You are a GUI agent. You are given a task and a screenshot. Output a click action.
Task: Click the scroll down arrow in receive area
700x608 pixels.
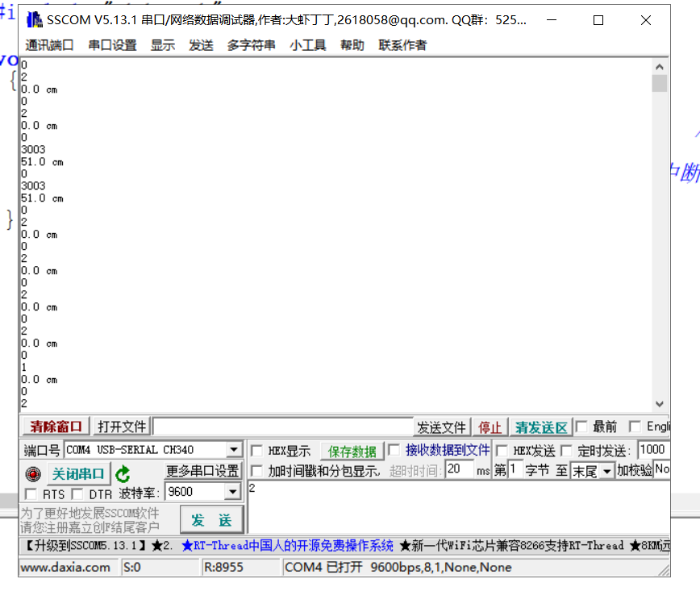coord(659,404)
